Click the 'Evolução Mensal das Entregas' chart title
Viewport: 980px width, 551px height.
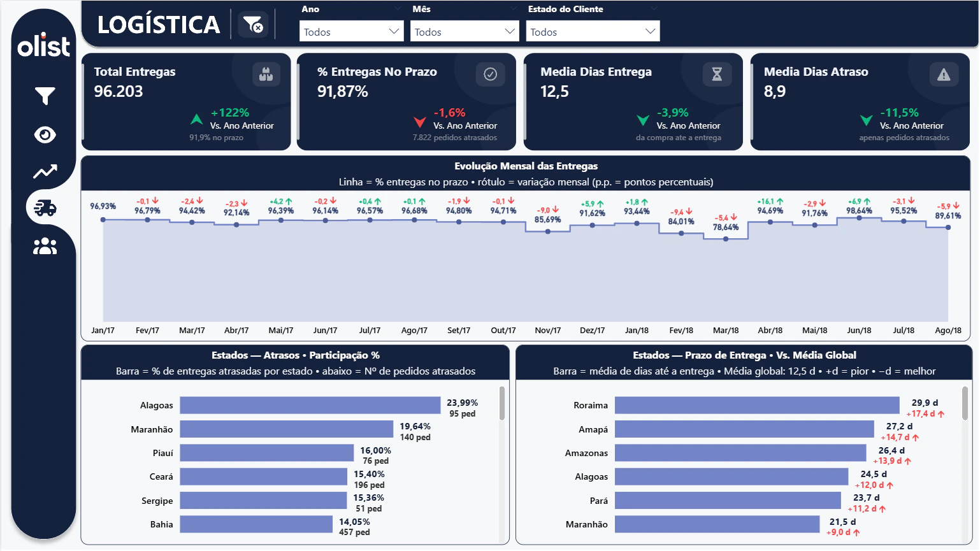tap(526, 166)
